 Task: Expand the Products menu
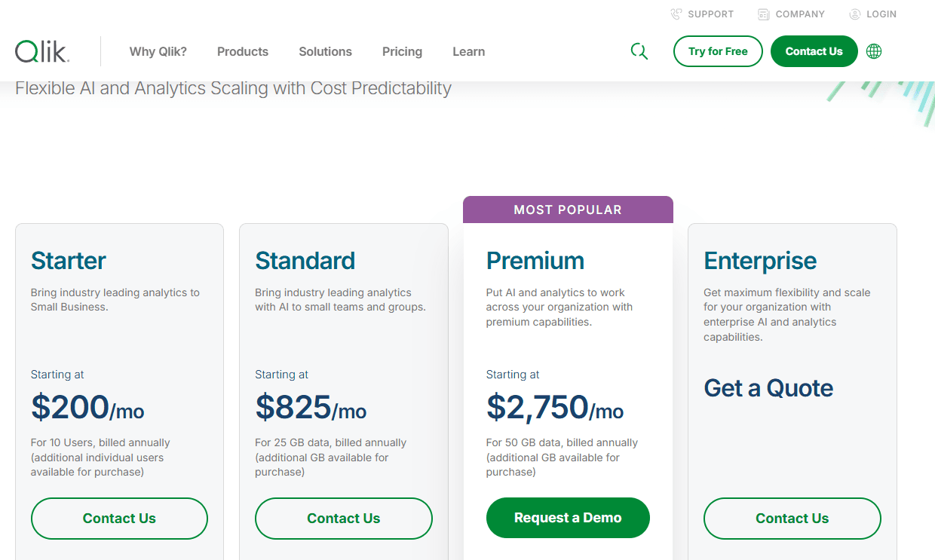pos(243,51)
